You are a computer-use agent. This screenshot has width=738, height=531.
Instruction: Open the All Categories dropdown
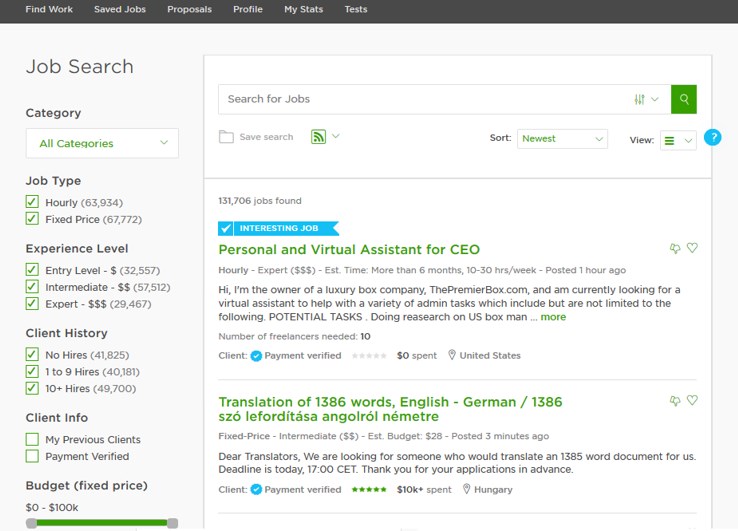point(102,143)
